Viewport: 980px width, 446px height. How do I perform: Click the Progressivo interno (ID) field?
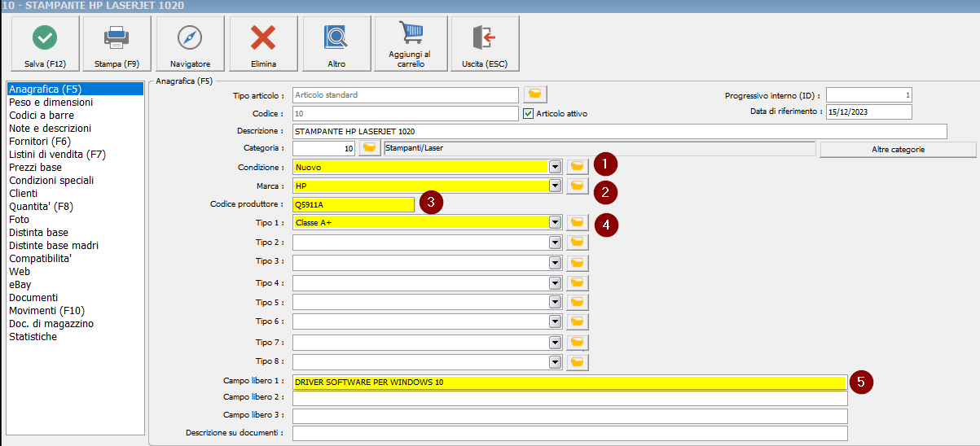coord(869,95)
